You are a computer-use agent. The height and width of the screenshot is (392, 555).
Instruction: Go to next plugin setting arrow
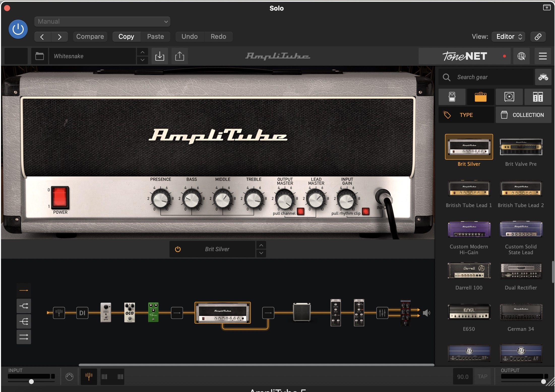pos(59,37)
